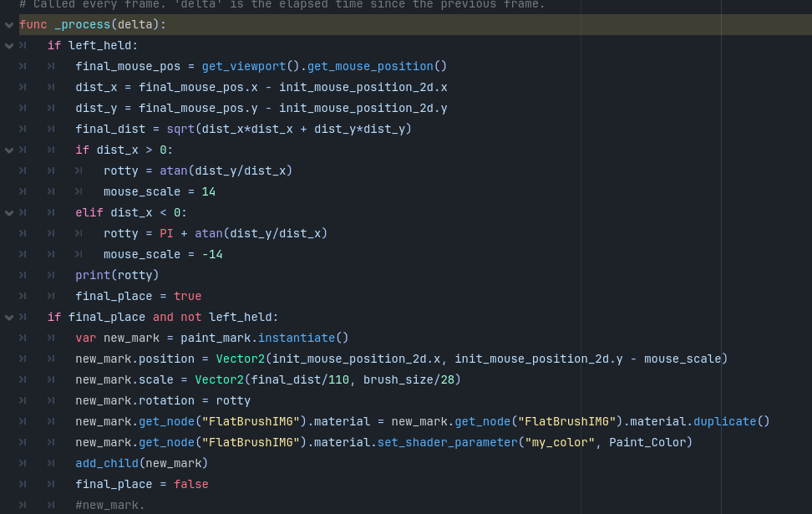
Task: Click the "my_color" string literal
Action: pyautogui.click(x=559, y=442)
